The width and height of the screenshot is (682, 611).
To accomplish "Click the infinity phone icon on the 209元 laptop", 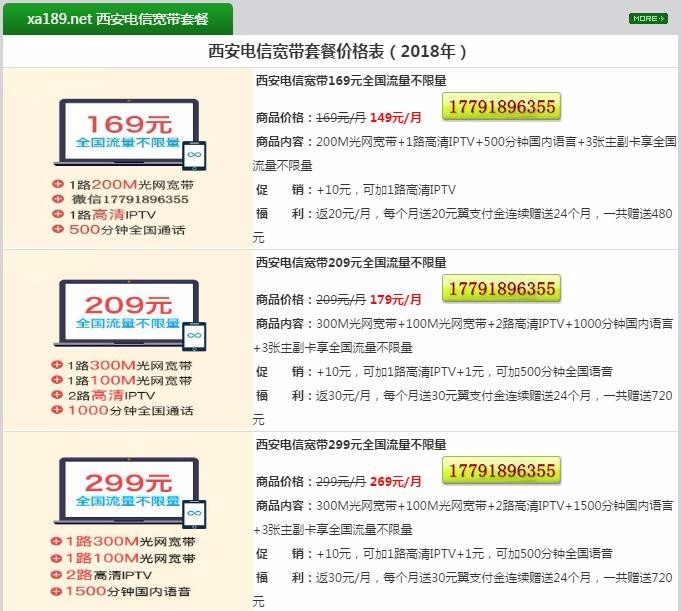I will coord(194,336).
